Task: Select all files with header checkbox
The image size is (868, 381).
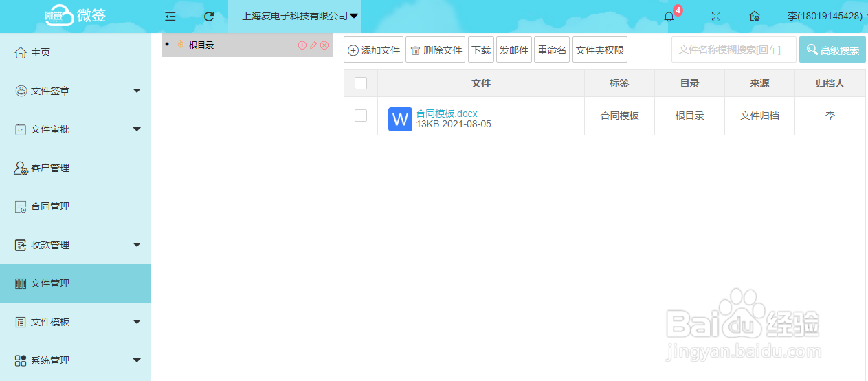Action: tap(361, 83)
